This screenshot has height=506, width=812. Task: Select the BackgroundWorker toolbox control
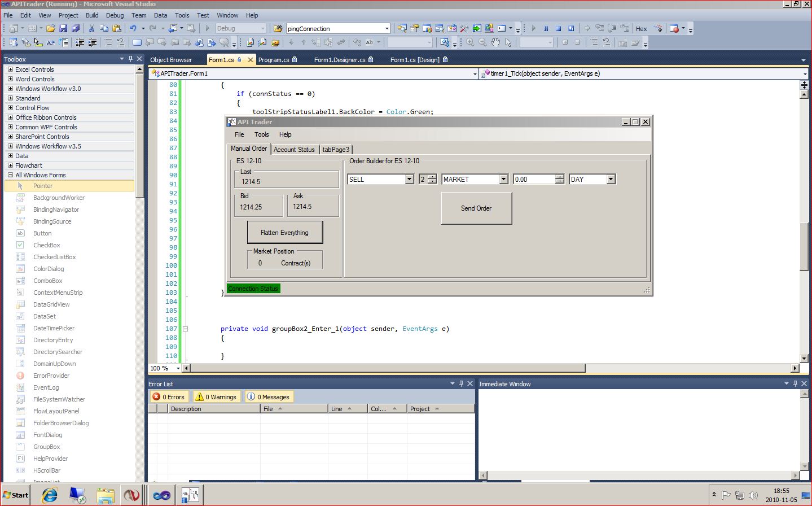tap(59, 198)
